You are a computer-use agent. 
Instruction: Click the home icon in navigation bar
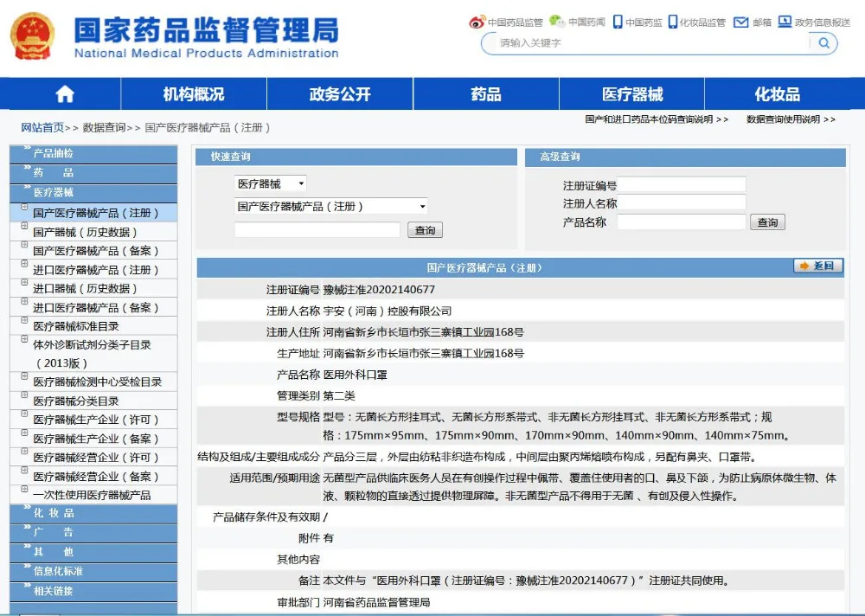click(65, 93)
